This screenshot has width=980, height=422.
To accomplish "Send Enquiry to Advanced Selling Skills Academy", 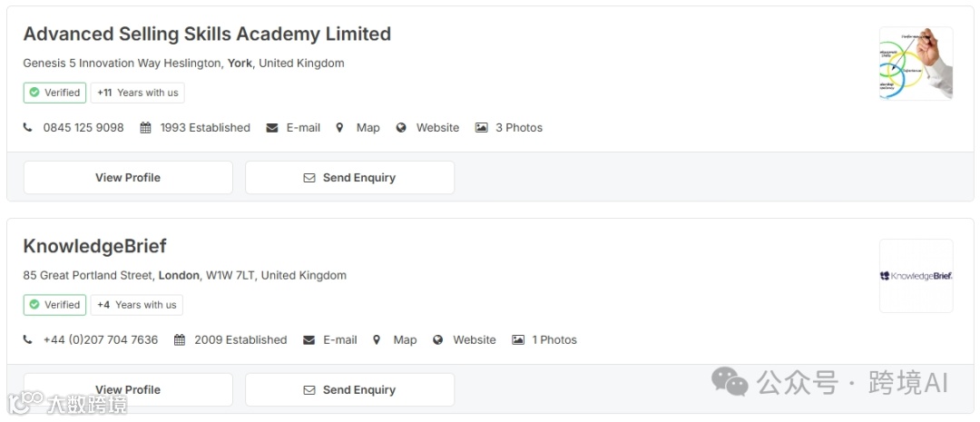I will point(349,178).
